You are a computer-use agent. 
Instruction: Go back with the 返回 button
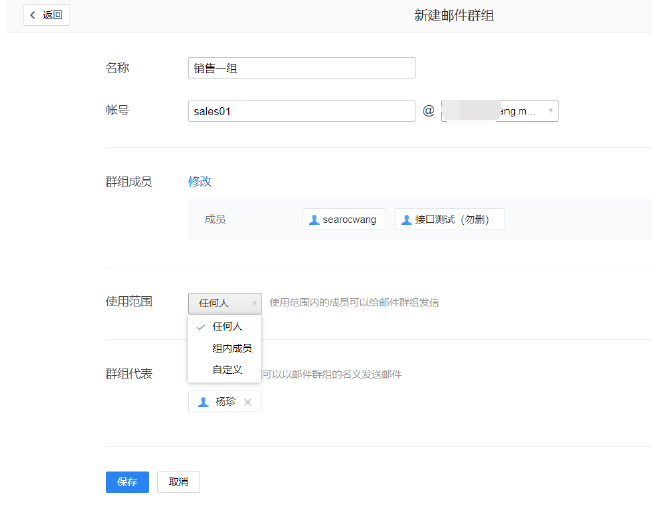coord(46,15)
